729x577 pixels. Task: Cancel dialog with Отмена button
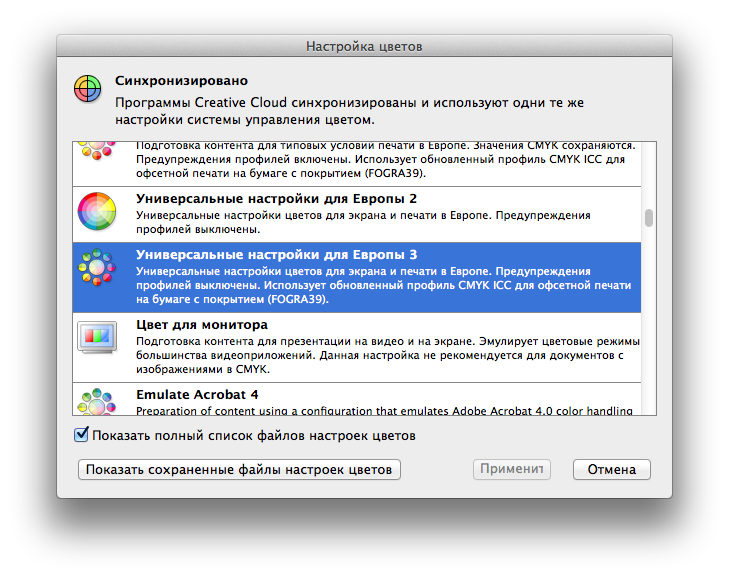pyautogui.click(x=612, y=469)
